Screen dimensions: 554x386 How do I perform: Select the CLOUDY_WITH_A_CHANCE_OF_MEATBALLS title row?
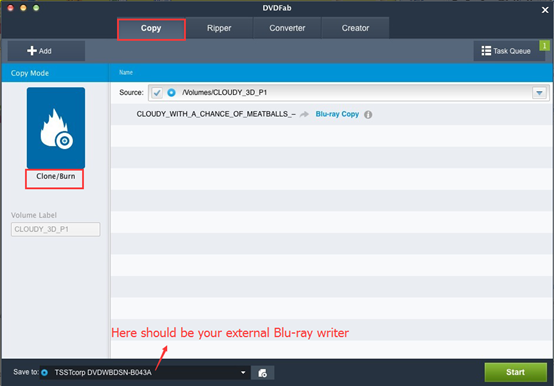(331, 114)
